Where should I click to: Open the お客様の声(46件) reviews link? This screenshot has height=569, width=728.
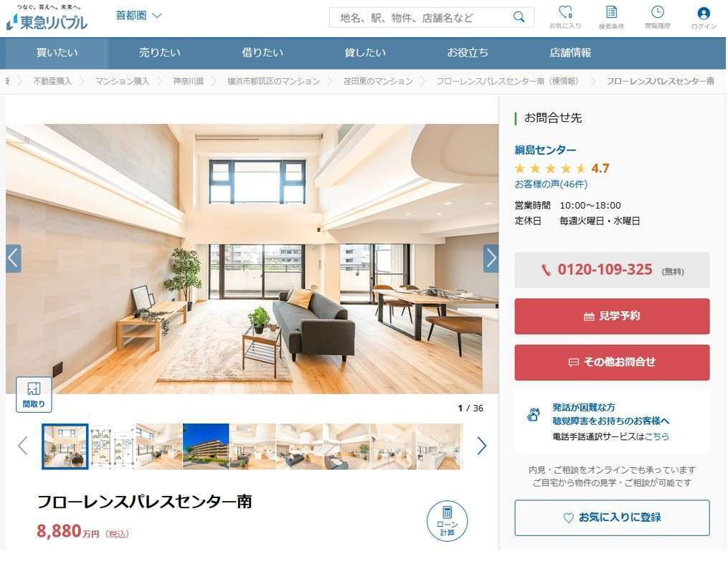tap(551, 184)
